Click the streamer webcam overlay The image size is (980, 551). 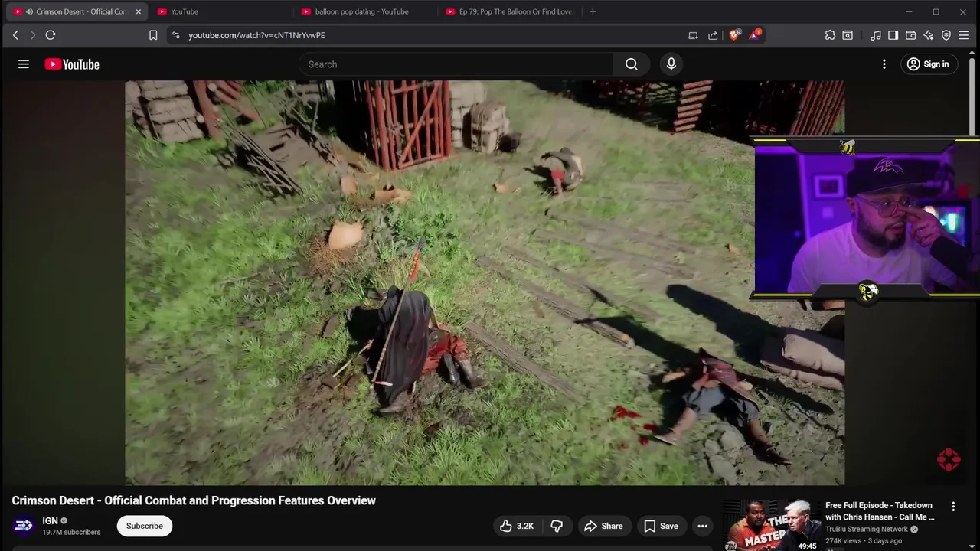(867, 219)
